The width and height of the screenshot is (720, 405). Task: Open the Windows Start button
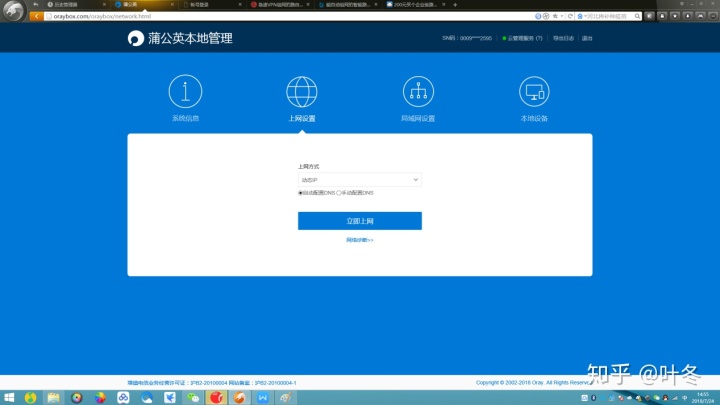[9, 398]
